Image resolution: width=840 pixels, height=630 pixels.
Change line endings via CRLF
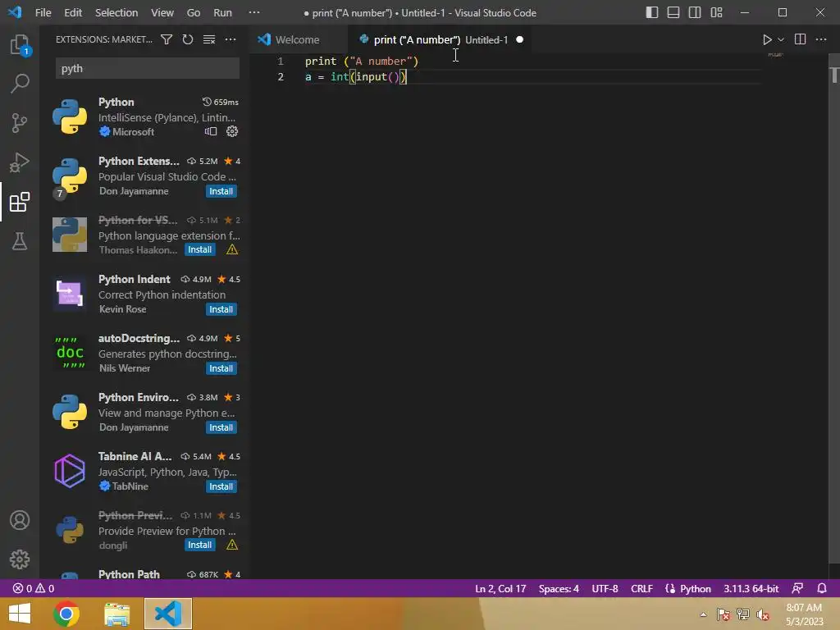point(641,588)
